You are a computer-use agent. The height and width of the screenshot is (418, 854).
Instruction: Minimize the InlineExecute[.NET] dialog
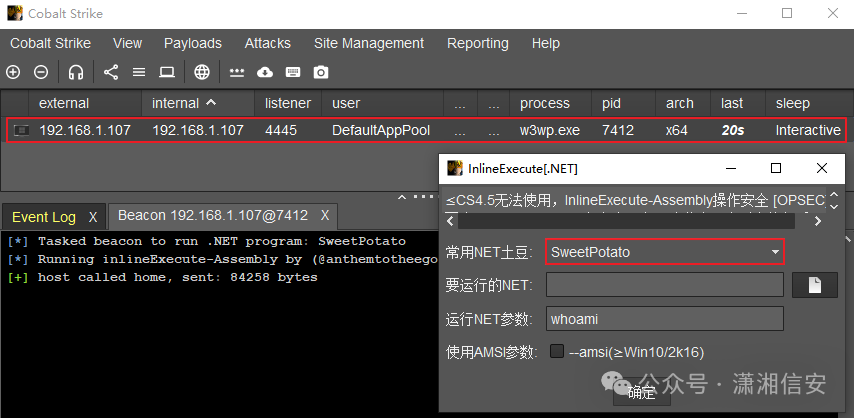733,168
